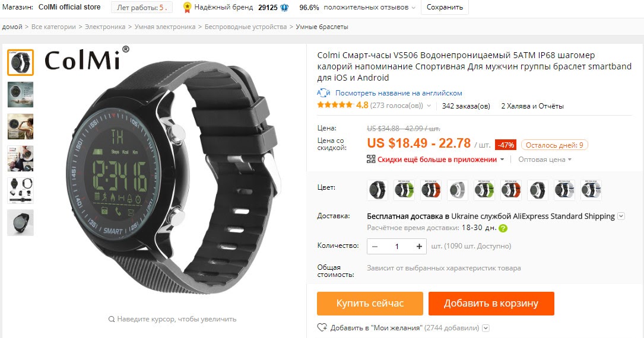Image resolution: width=644 pixels, height=338 pixels.
Task: Click the green question mark delivery help icon
Action: coord(503,228)
